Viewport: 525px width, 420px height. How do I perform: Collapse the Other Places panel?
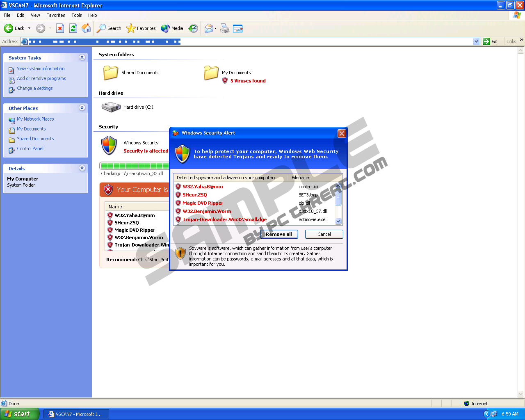82,108
